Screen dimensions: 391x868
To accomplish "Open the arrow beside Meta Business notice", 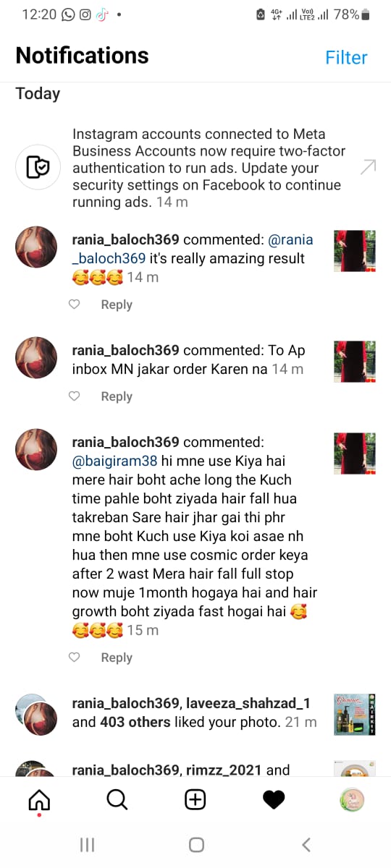I will 368,168.
